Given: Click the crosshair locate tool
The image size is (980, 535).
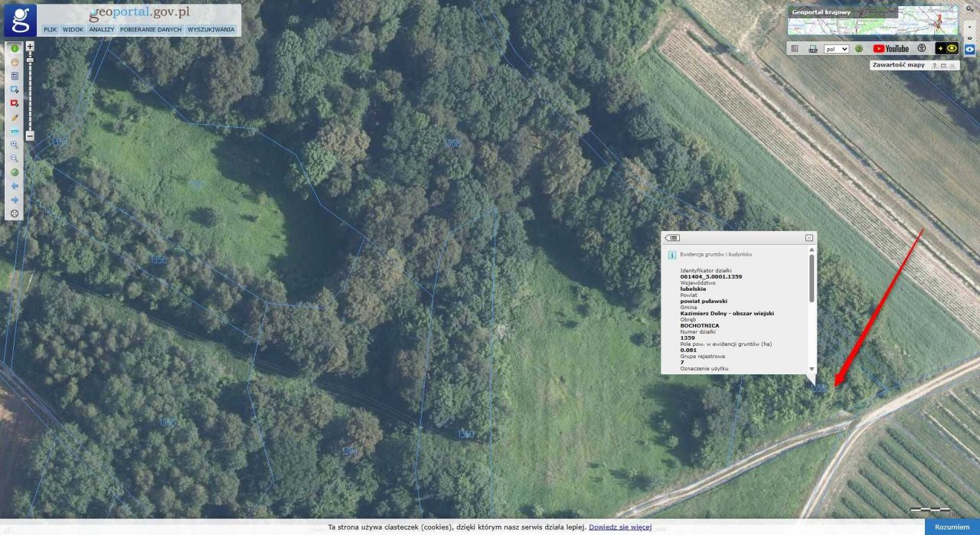Looking at the screenshot, I should [x=15, y=214].
